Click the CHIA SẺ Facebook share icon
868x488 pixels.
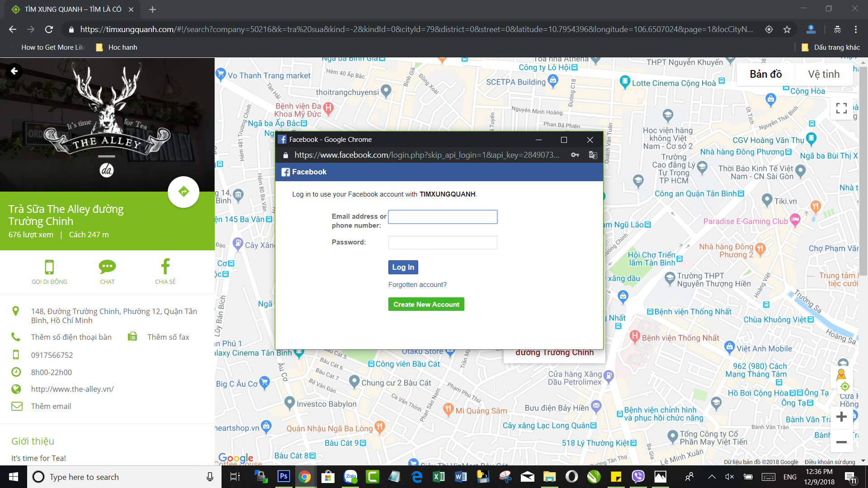pos(165,266)
